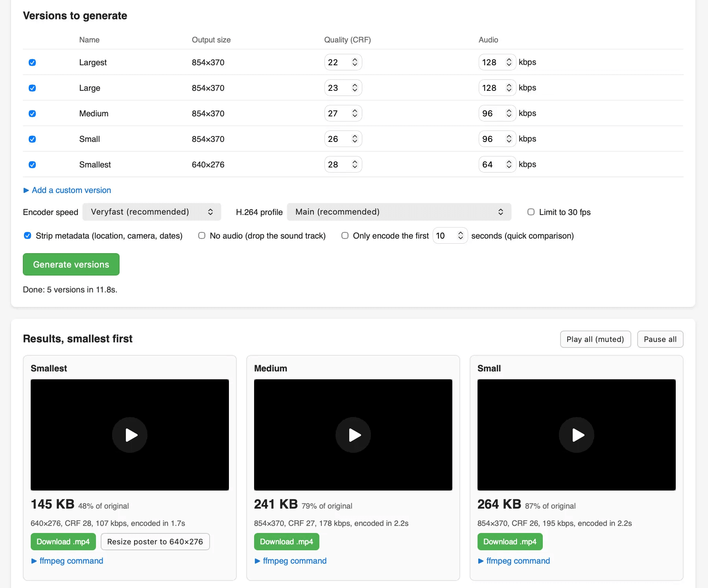Enable Only encode the first seconds
Image resolution: width=708 pixels, height=588 pixels.
click(x=345, y=235)
